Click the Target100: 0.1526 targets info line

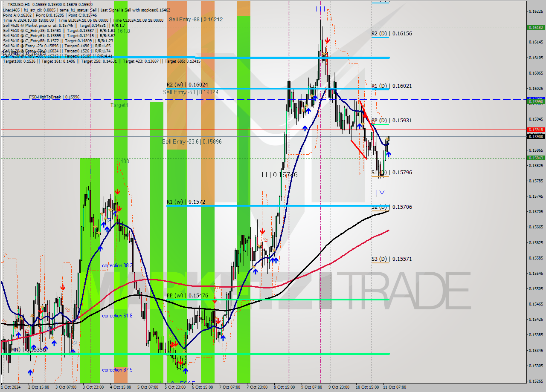point(102,61)
